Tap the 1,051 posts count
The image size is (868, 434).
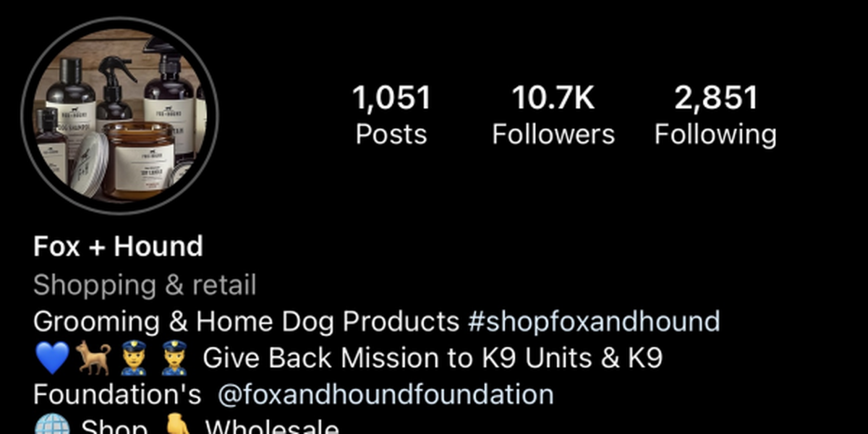(391, 98)
